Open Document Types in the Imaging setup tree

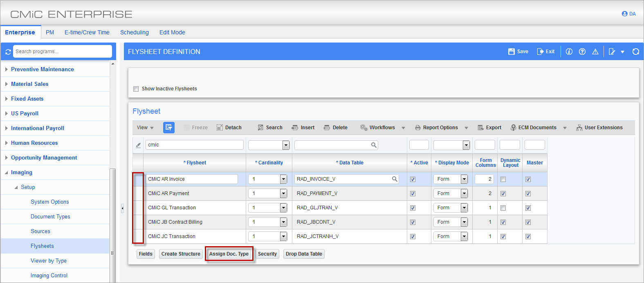coord(50,217)
